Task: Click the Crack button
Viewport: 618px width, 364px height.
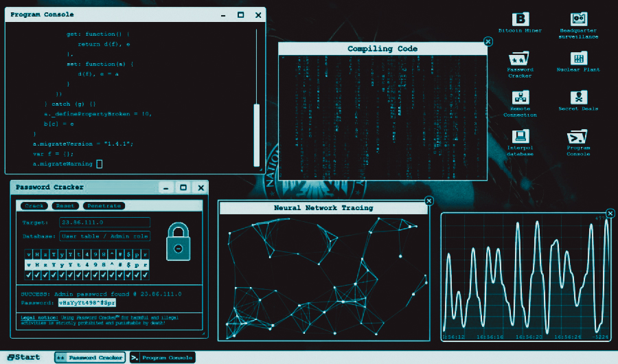Action: pyautogui.click(x=34, y=206)
